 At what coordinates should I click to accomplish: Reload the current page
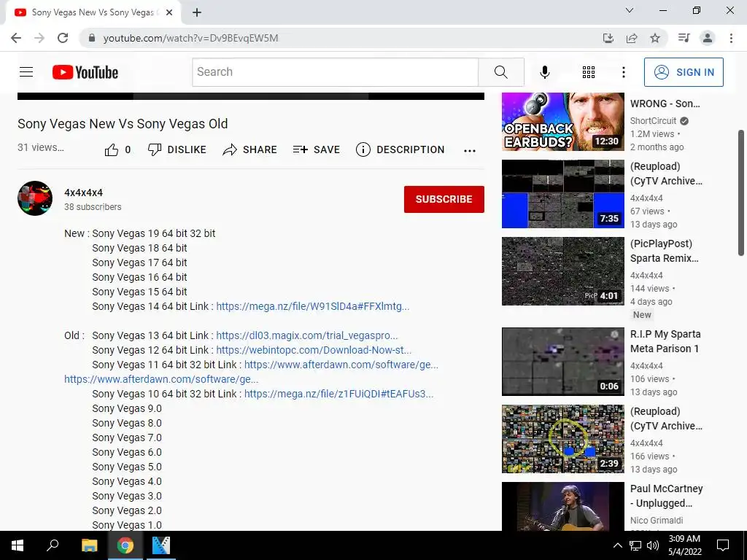click(63, 38)
